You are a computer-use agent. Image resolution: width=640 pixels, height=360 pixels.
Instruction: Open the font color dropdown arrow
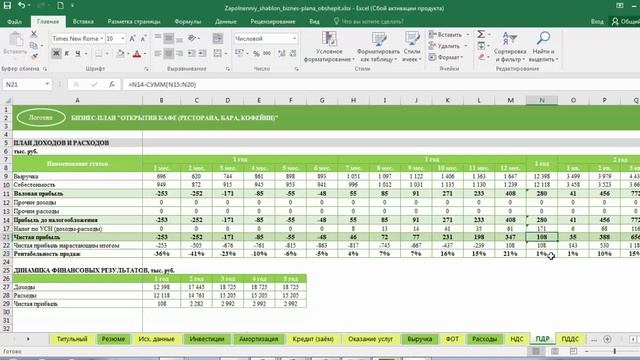(x=145, y=53)
